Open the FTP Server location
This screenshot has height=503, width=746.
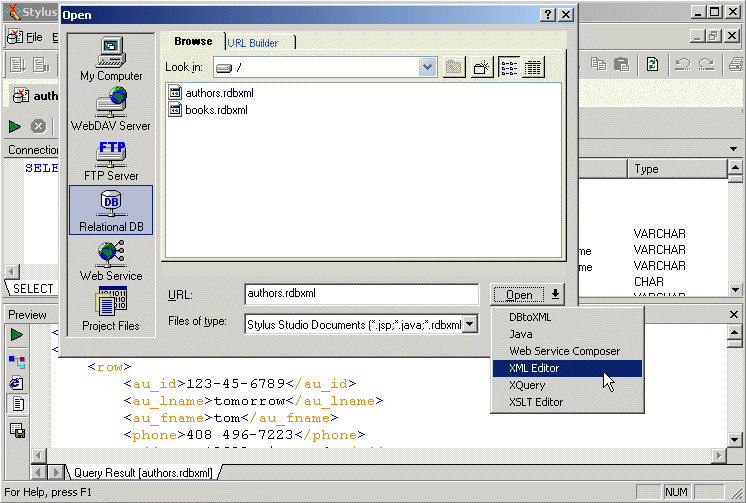[x=111, y=160]
